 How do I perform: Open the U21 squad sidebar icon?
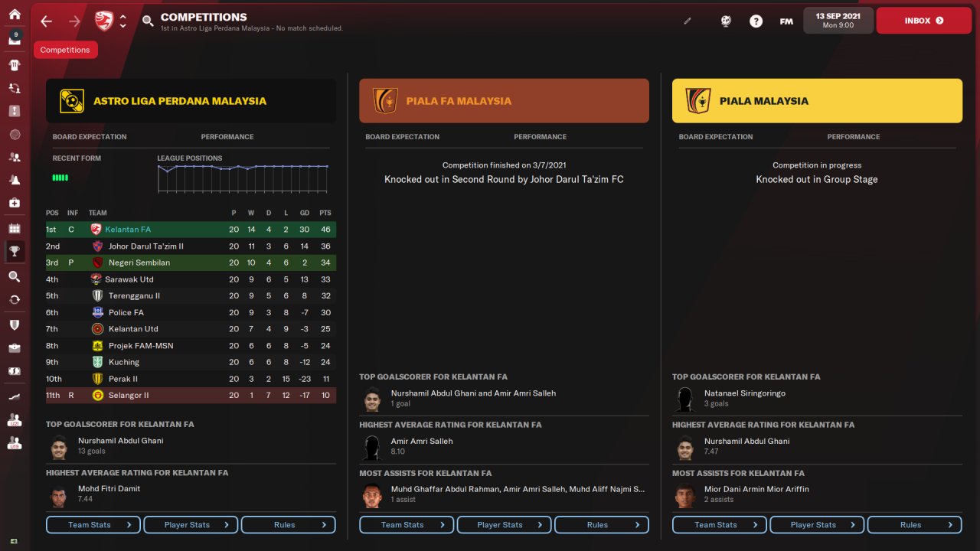(x=15, y=420)
